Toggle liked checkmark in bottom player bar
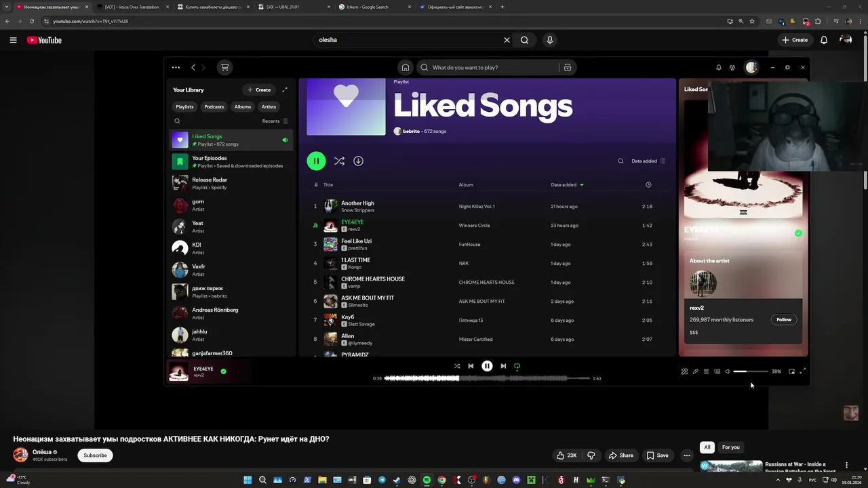The image size is (868, 488). (x=223, y=371)
